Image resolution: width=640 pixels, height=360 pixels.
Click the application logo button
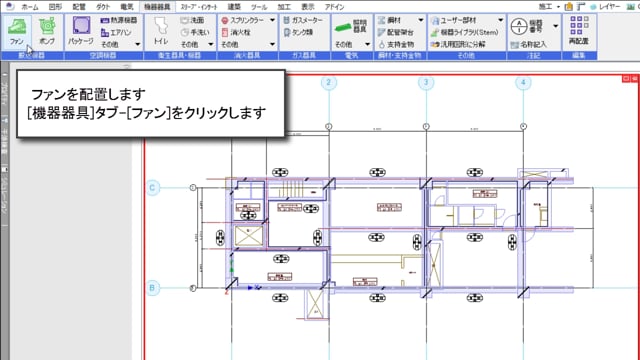coord(10,6)
